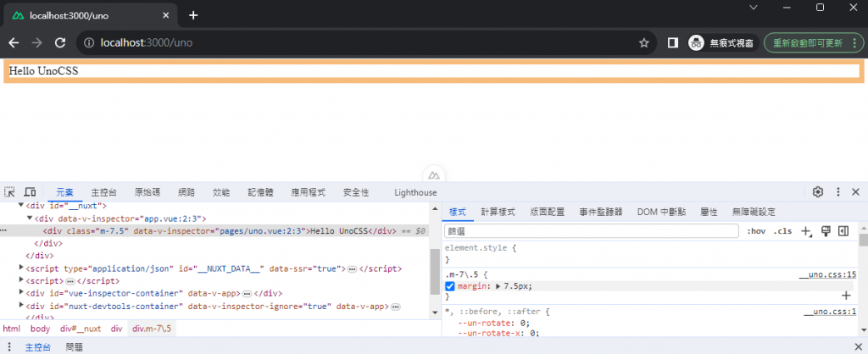Open the 安全性 panel tab
868x354 pixels.
click(x=356, y=192)
